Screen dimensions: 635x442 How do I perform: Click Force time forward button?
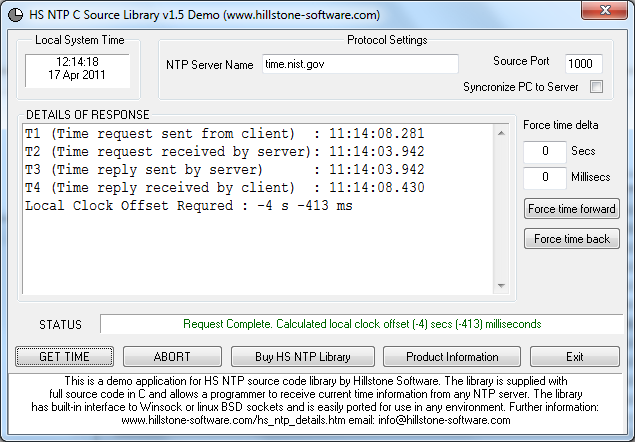571,209
